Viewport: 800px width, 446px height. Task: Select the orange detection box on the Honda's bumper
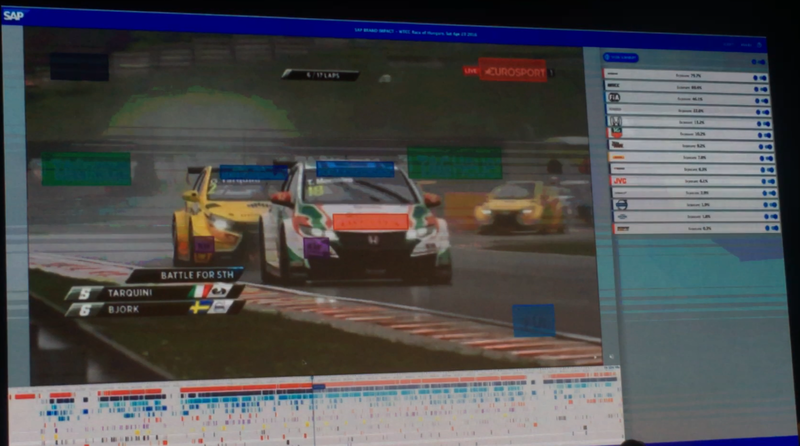pos(371,221)
